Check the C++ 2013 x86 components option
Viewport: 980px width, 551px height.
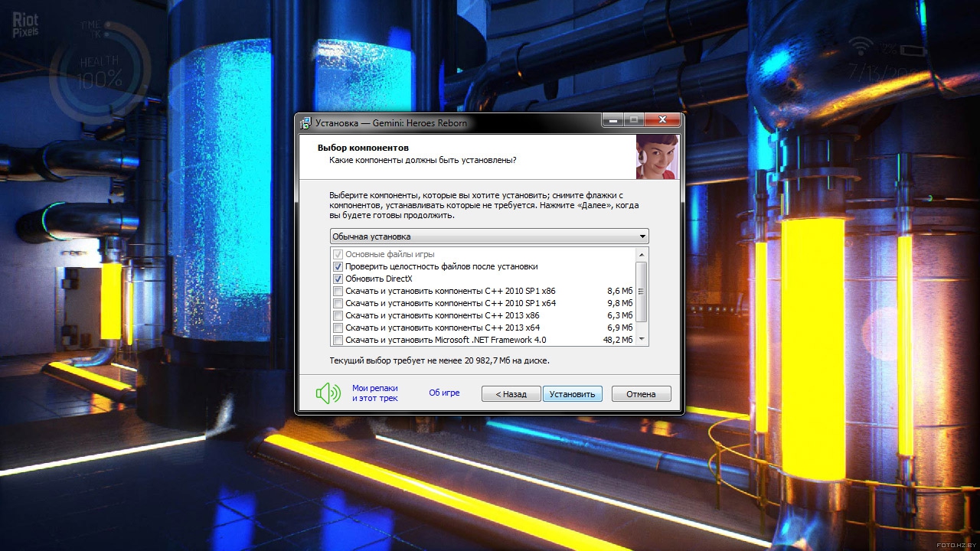tap(338, 315)
